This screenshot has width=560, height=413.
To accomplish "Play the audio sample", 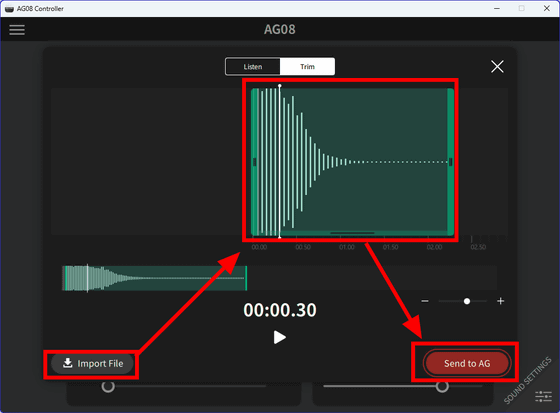I will pos(280,337).
